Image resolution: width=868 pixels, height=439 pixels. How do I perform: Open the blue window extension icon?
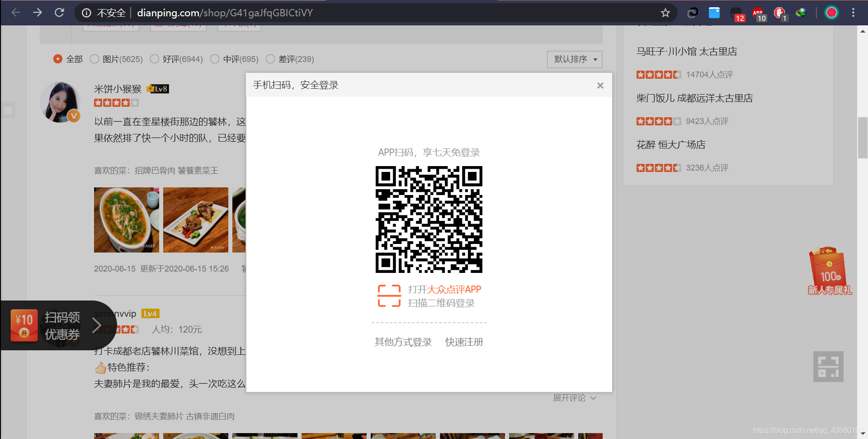coord(714,13)
